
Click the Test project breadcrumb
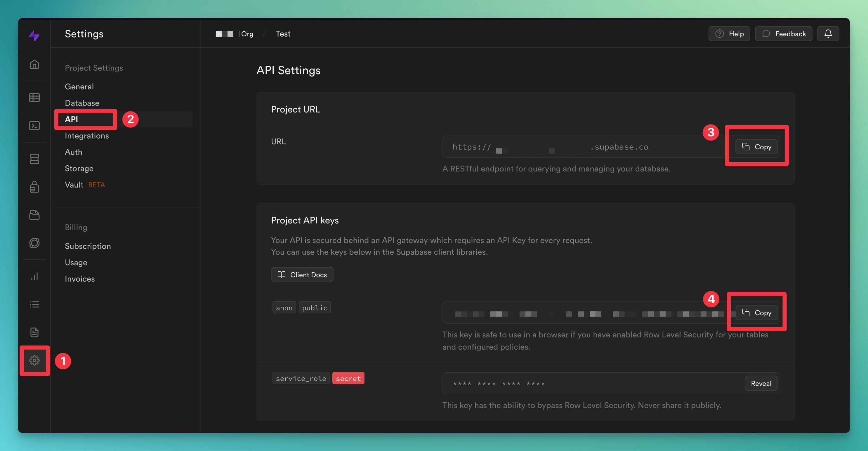point(283,34)
